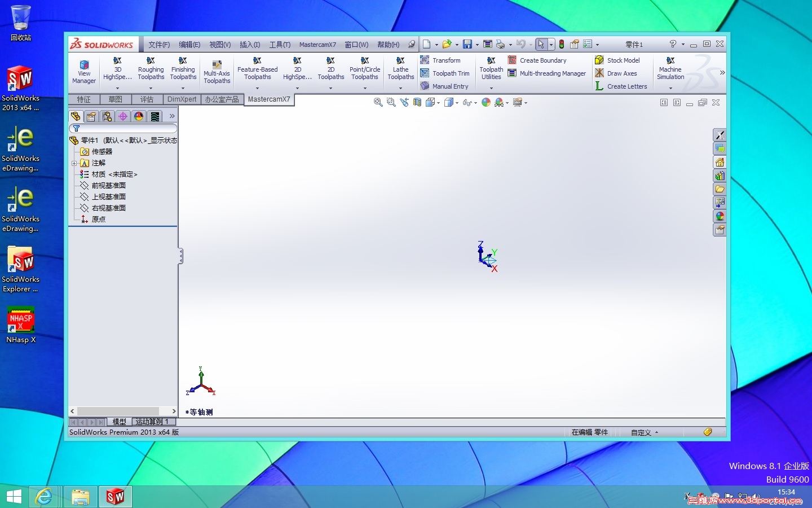Screen dimensions: 812x508
Task: Open SolidWorks 2013 x64 desktop shortcut
Action: [x=20, y=89]
